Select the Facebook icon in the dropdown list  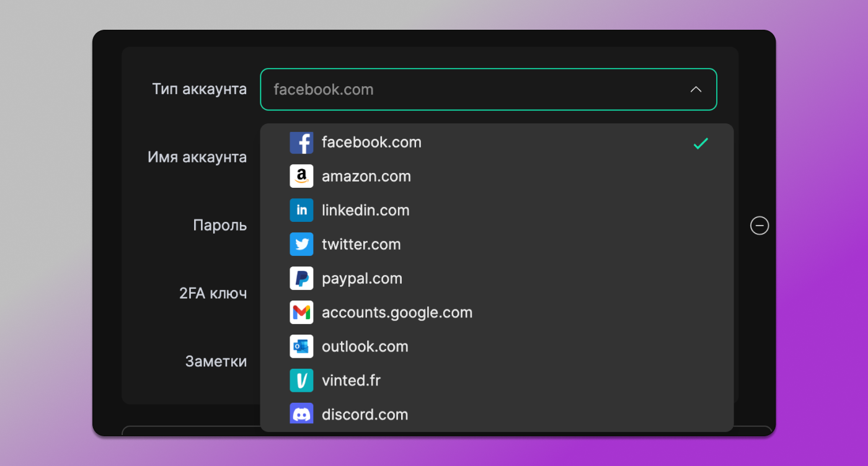(x=301, y=143)
